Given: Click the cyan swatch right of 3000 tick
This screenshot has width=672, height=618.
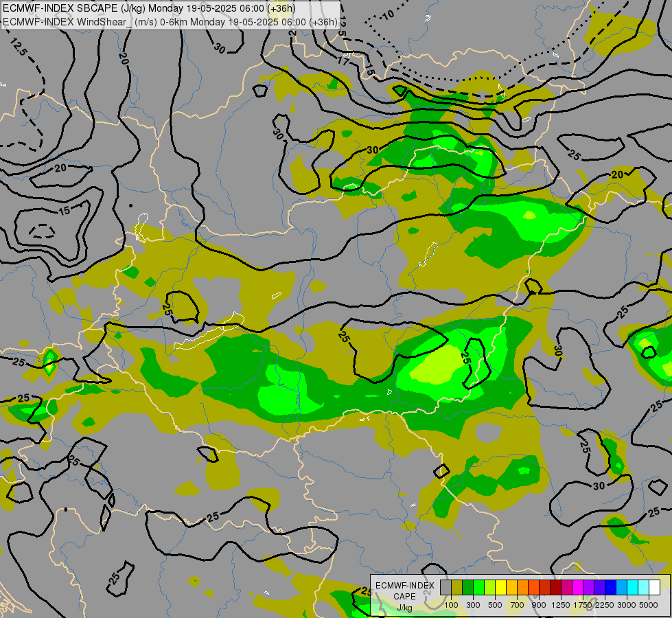Looking at the screenshot, I should tap(633, 588).
